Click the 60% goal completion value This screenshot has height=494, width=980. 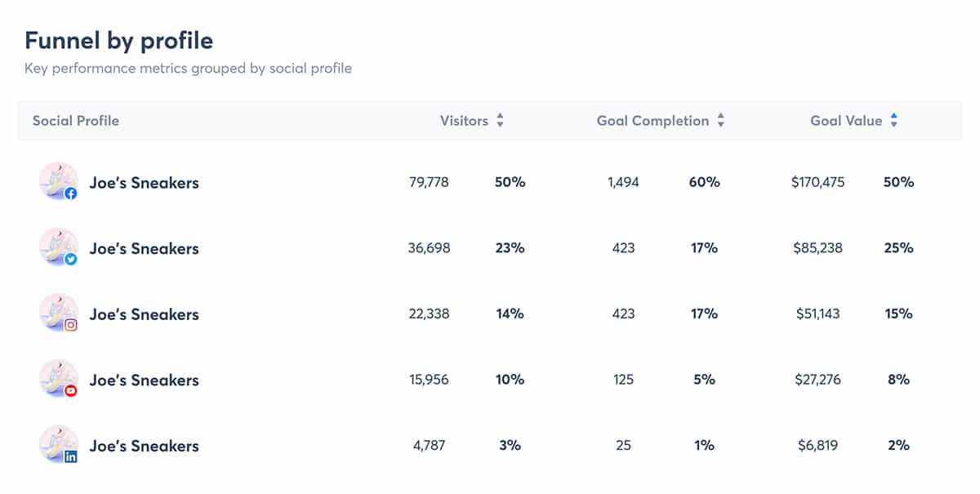(704, 182)
